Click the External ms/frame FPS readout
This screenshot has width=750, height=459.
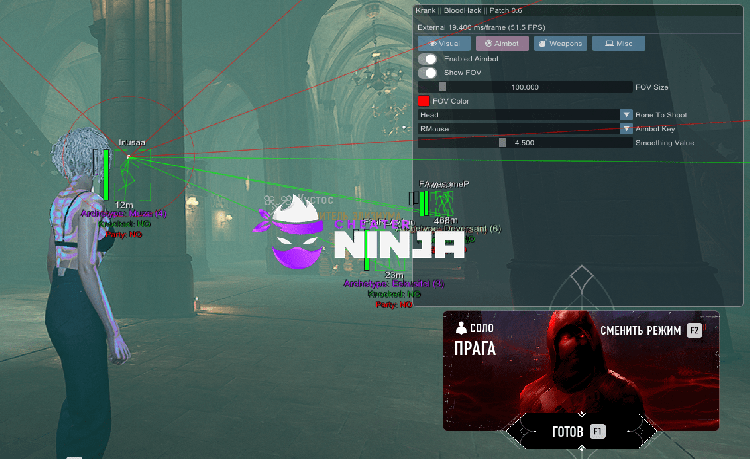tap(481, 27)
